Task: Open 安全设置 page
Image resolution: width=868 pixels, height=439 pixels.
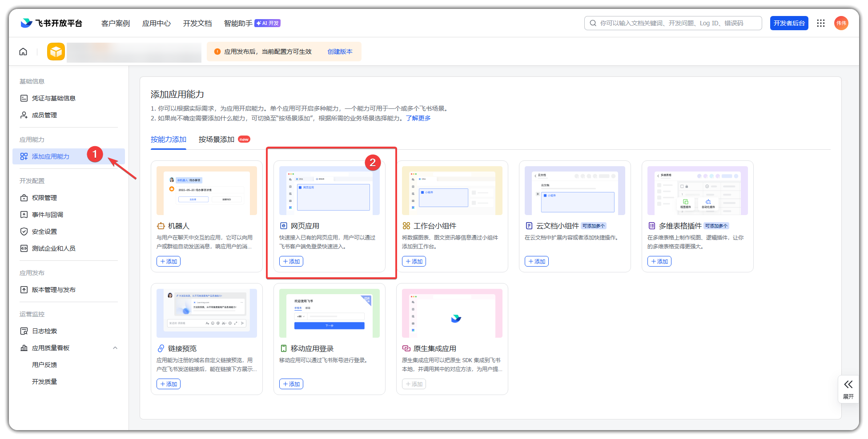Action: tap(44, 231)
